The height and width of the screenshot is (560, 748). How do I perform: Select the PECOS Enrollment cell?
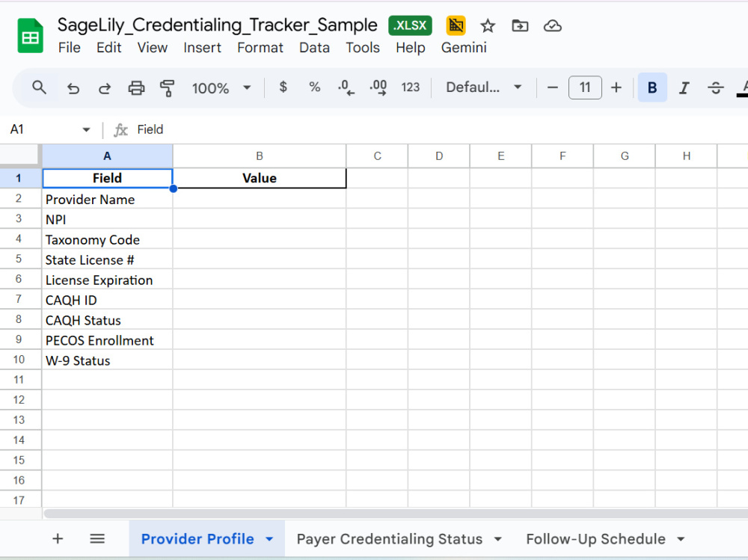pyautogui.click(x=107, y=340)
